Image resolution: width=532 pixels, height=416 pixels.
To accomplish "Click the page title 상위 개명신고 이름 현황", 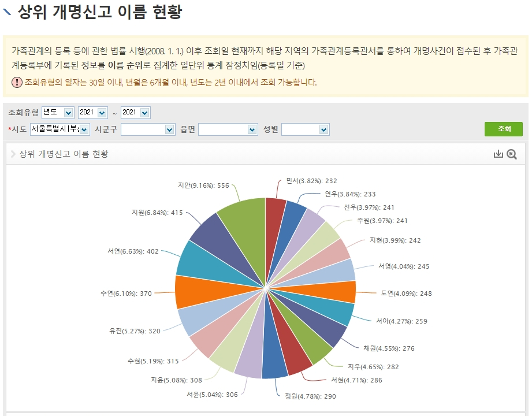I will (100, 12).
